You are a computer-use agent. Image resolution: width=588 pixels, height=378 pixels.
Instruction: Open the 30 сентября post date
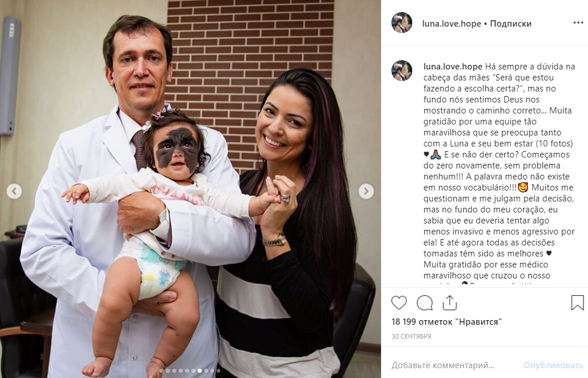pyautogui.click(x=412, y=336)
